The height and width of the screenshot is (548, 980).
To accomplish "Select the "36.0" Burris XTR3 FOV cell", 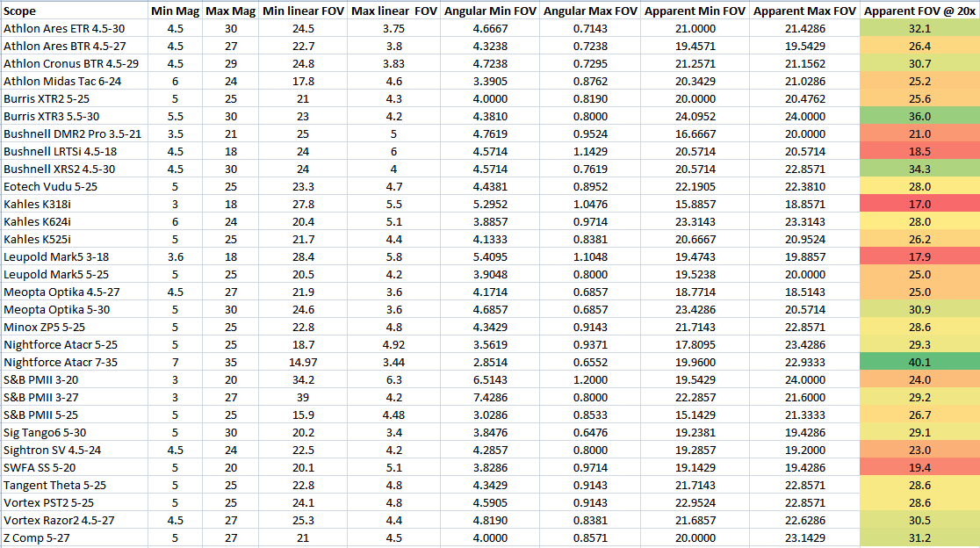I will (x=920, y=116).
